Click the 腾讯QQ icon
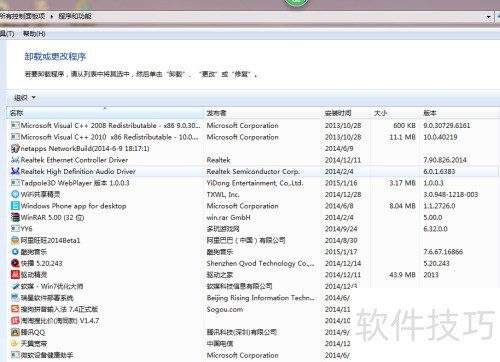The width and height of the screenshot is (500, 362). tap(15, 332)
